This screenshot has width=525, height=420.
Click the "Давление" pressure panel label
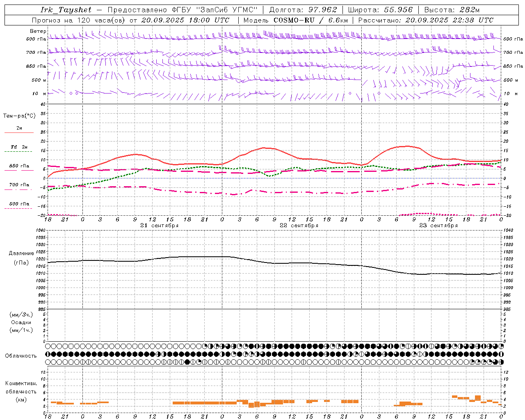point(21,253)
